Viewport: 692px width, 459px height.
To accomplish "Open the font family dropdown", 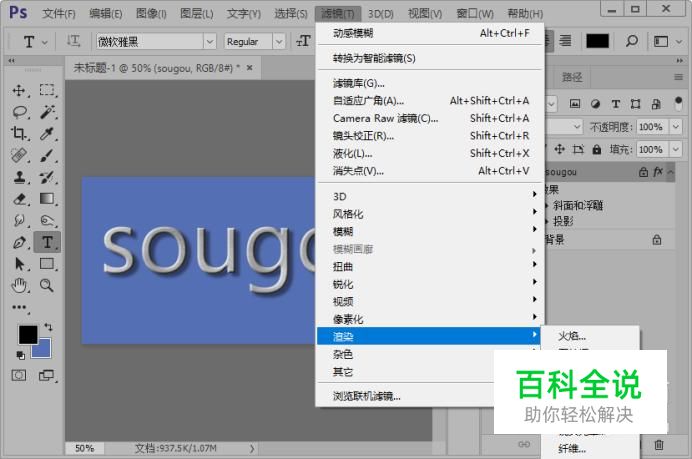I will tap(210, 42).
